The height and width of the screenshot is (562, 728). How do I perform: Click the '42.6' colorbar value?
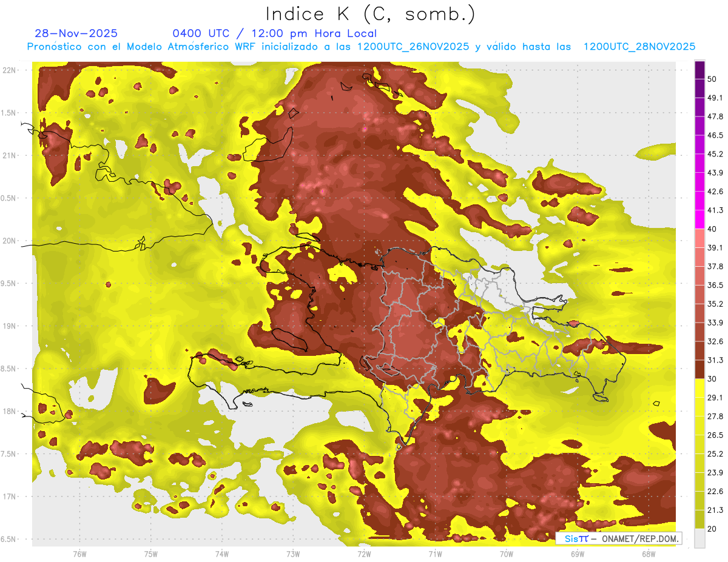click(715, 192)
